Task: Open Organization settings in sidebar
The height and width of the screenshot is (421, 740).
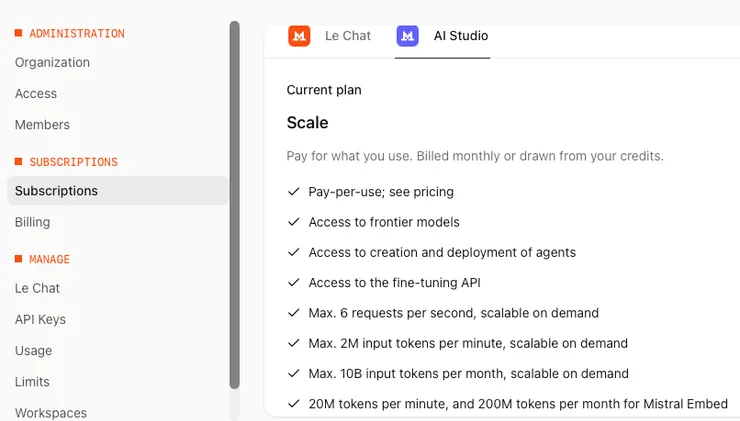Action: click(x=52, y=62)
